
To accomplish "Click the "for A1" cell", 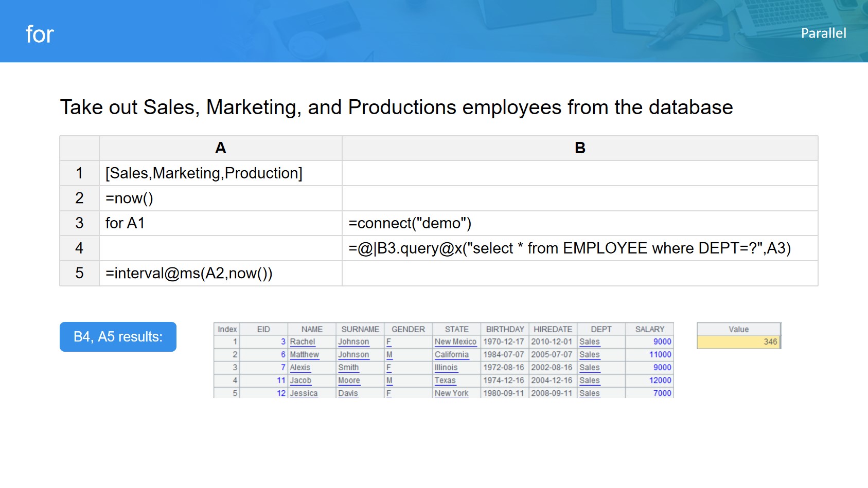I will [x=125, y=223].
